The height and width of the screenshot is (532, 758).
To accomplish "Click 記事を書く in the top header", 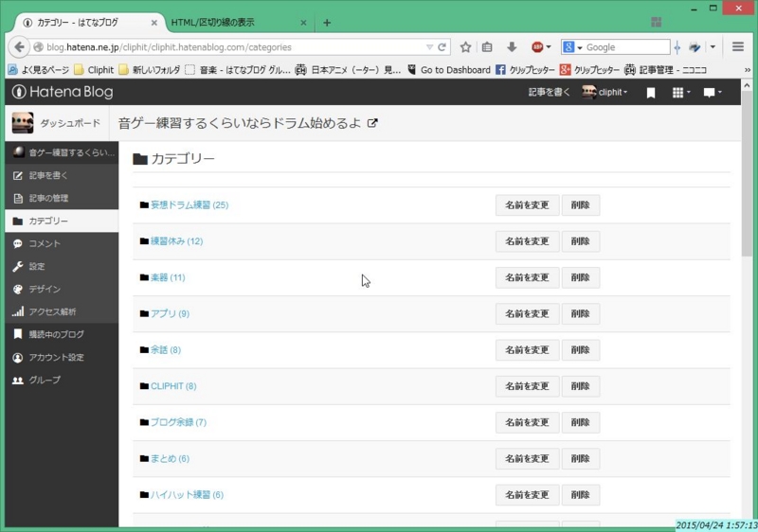I will pos(549,92).
